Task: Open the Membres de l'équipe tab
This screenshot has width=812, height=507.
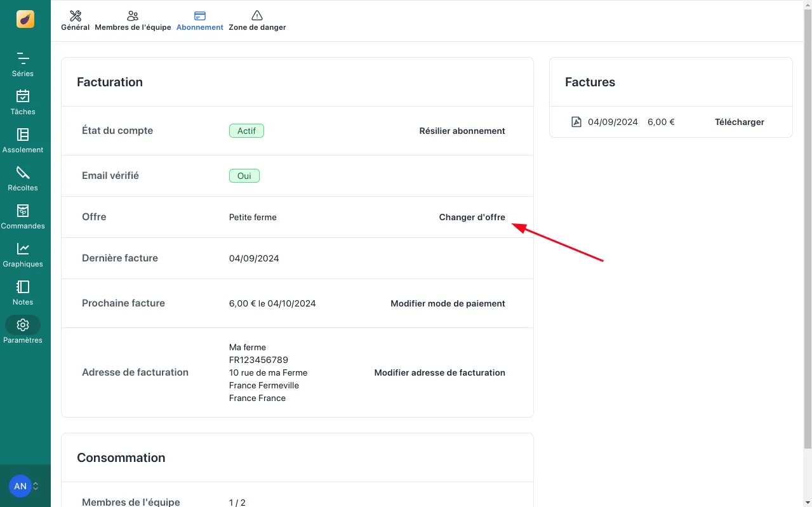Action: (x=133, y=21)
